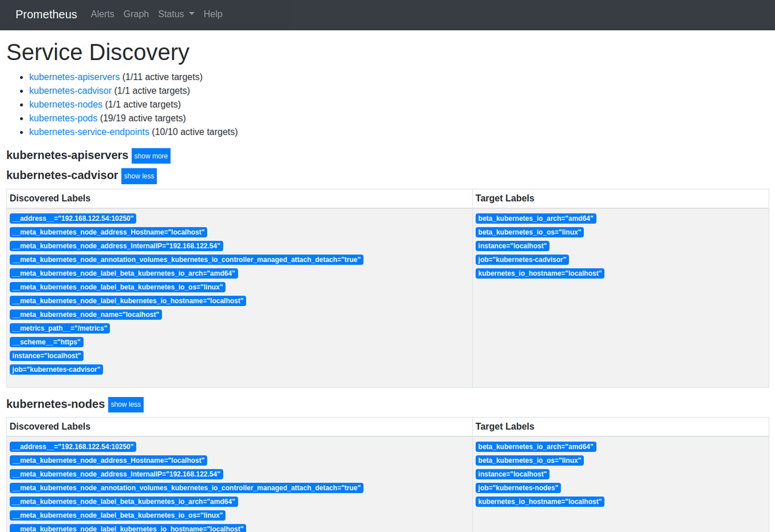Viewport: 775px width, 532px height.
Task: Click the Service Discovery page heading
Action: tap(98, 52)
